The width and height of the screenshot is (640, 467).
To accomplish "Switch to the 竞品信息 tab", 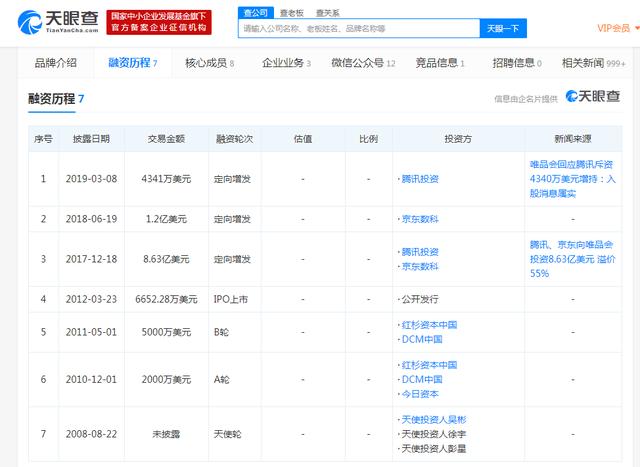I will click(x=440, y=62).
